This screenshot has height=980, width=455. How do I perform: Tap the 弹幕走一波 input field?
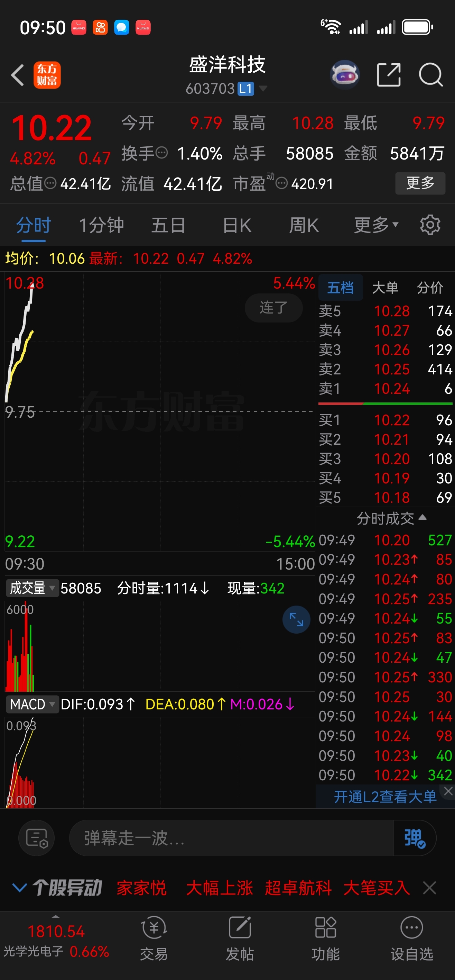point(231,838)
